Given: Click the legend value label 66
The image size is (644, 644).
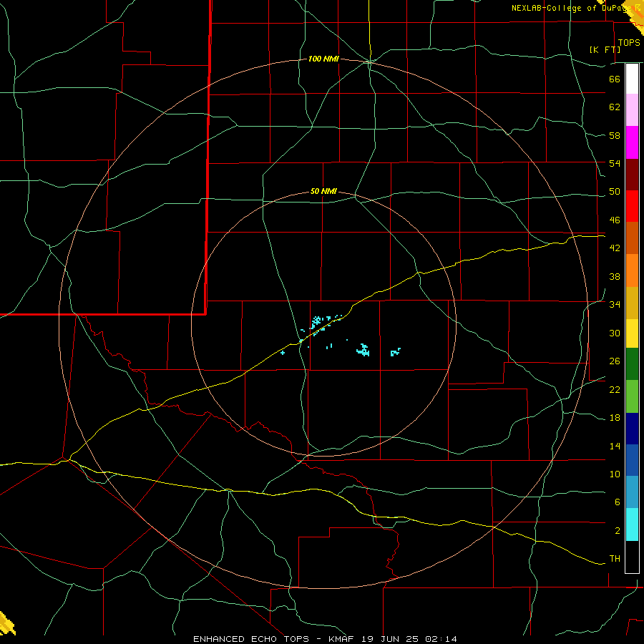Looking at the screenshot, I should (615, 79).
